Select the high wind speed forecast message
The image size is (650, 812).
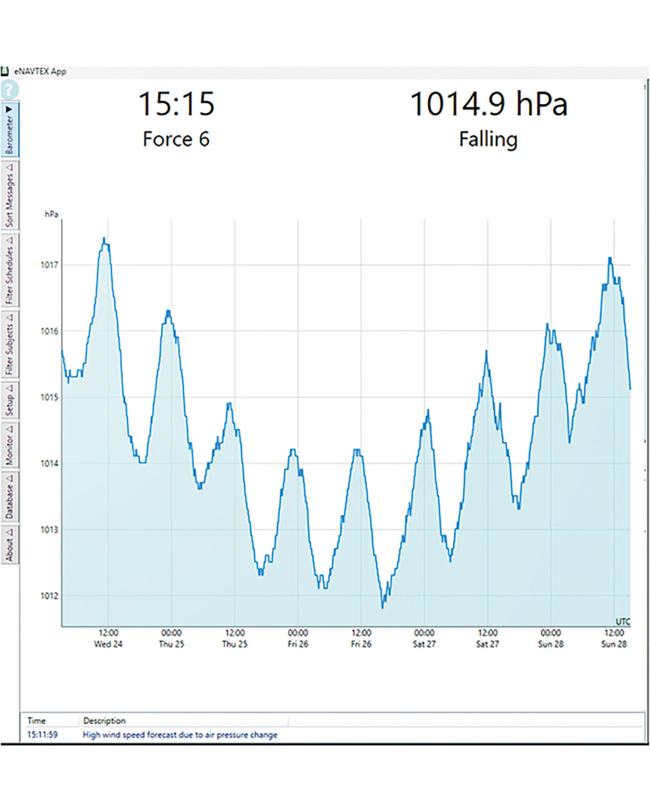point(180,734)
